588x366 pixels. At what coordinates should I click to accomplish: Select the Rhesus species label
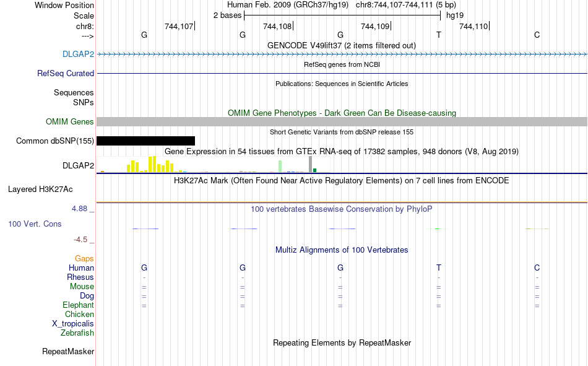pos(80,277)
